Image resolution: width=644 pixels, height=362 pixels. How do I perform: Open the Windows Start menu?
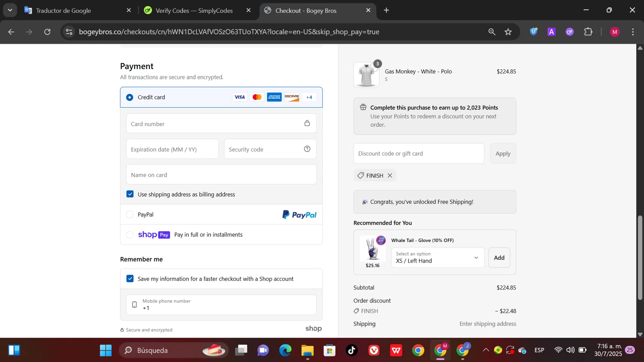click(x=106, y=350)
